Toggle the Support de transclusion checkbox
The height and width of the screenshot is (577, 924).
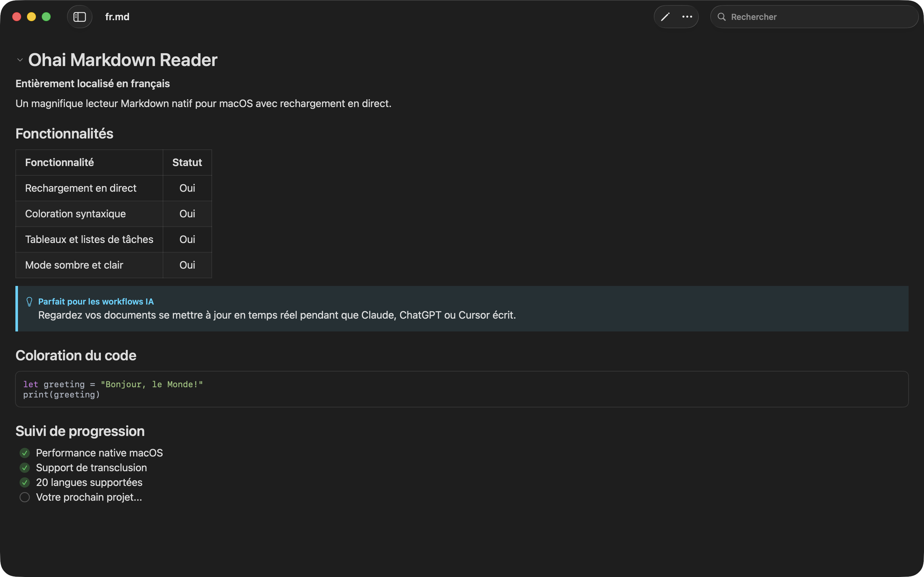25,468
